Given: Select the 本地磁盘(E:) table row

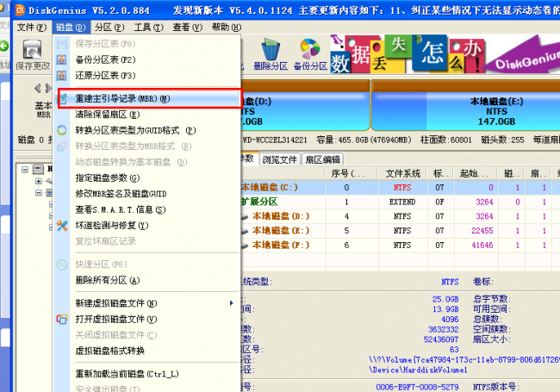Looking at the screenshot, I should (x=401, y=231).
